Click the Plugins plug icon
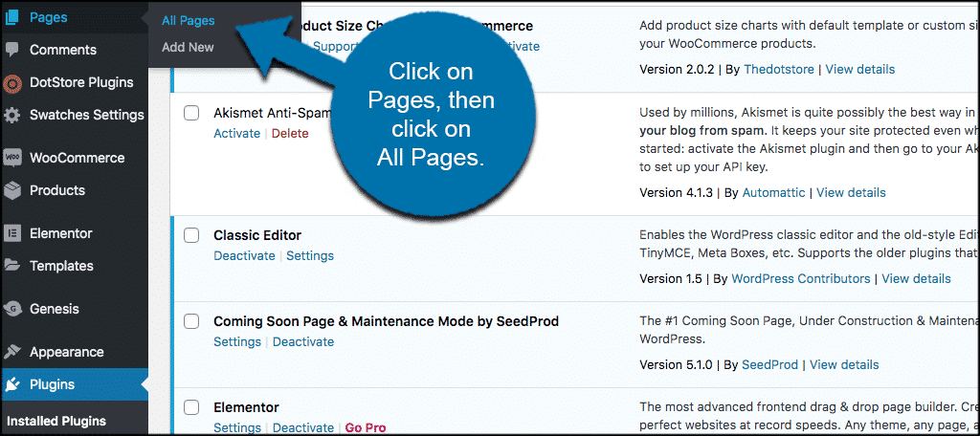Screen dimensions: 980x436 [x=11, y=384]
